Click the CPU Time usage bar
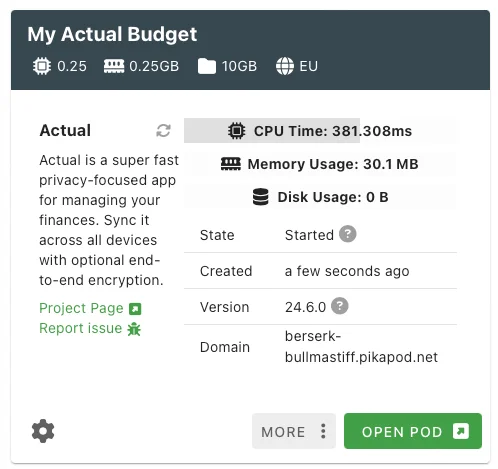The height and width of the screenshot is (469, 498). tap(320, 130)
